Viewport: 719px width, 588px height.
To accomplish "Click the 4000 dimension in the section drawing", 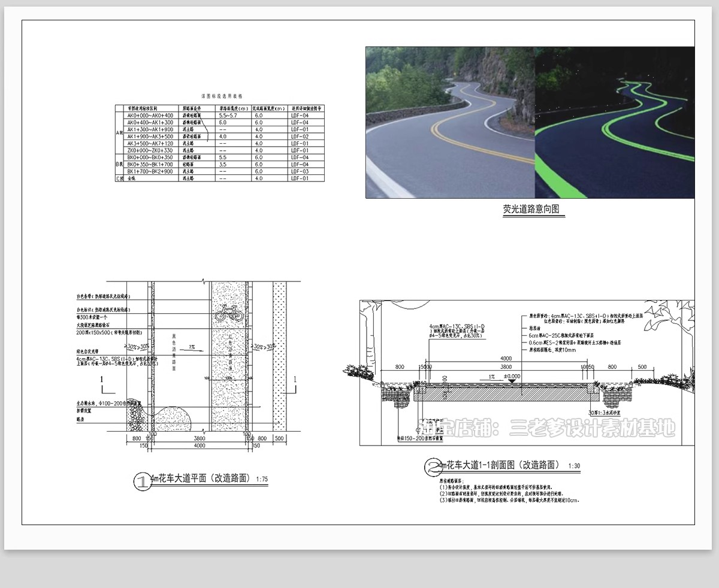I will [x=506, y=358].
